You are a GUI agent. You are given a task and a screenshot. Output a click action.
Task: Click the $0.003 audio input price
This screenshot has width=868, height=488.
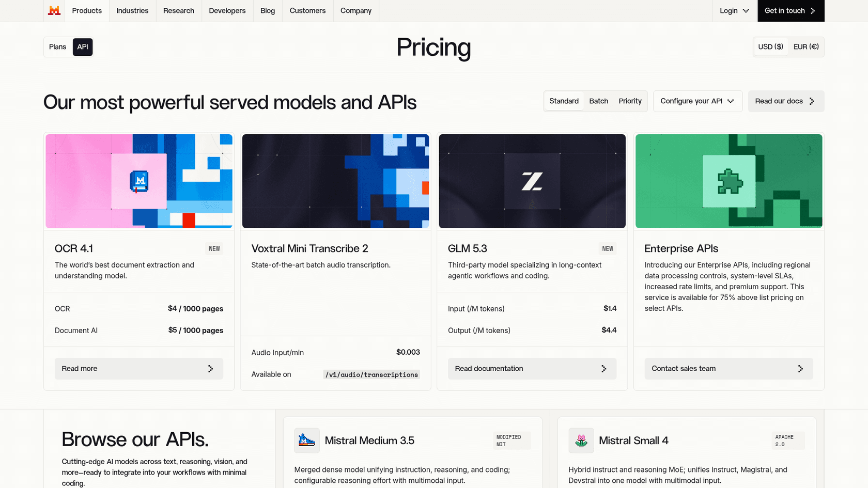408,352
